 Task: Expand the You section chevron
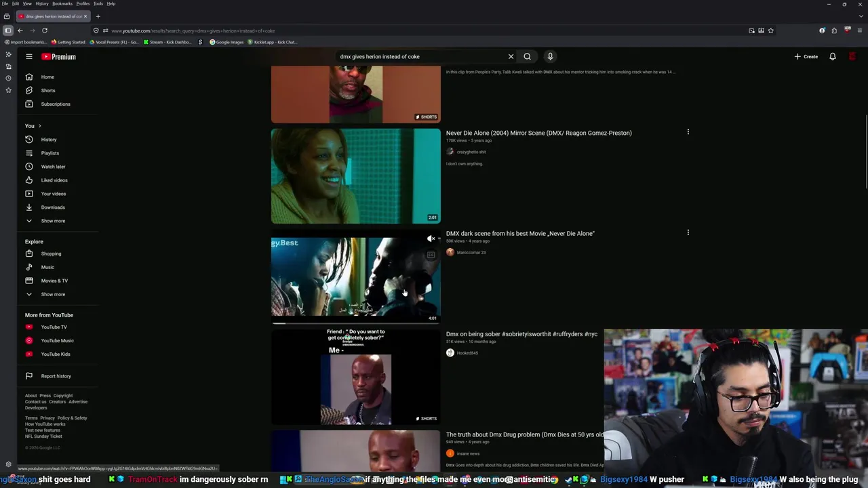click(x=39, y=126)
